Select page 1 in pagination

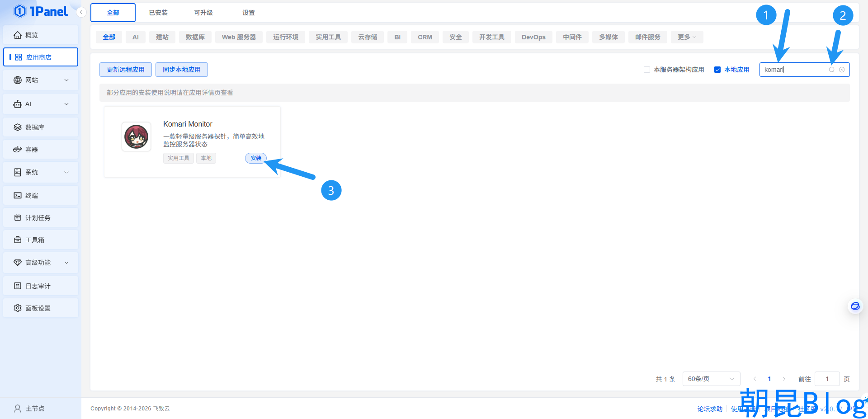[x=769, y=379]
